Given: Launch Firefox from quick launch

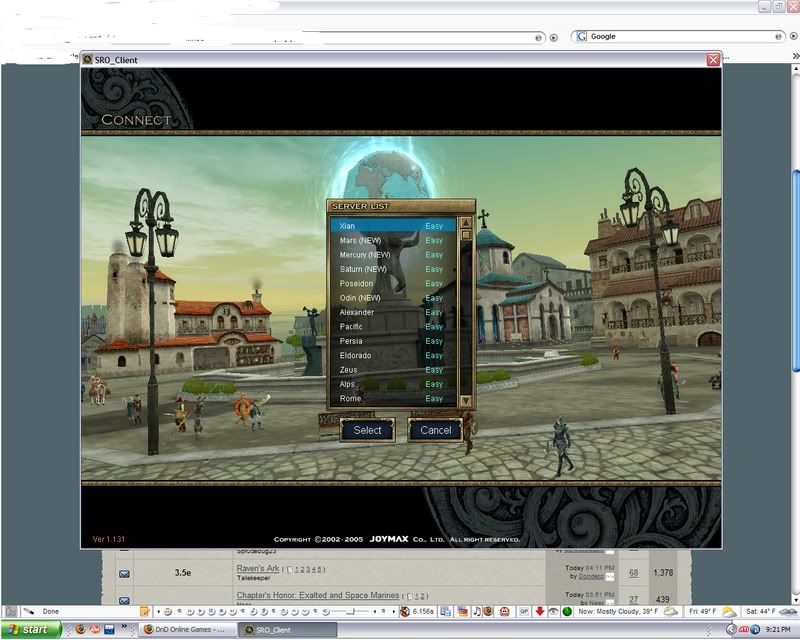Looking at the screenshot, I should 80,629.
